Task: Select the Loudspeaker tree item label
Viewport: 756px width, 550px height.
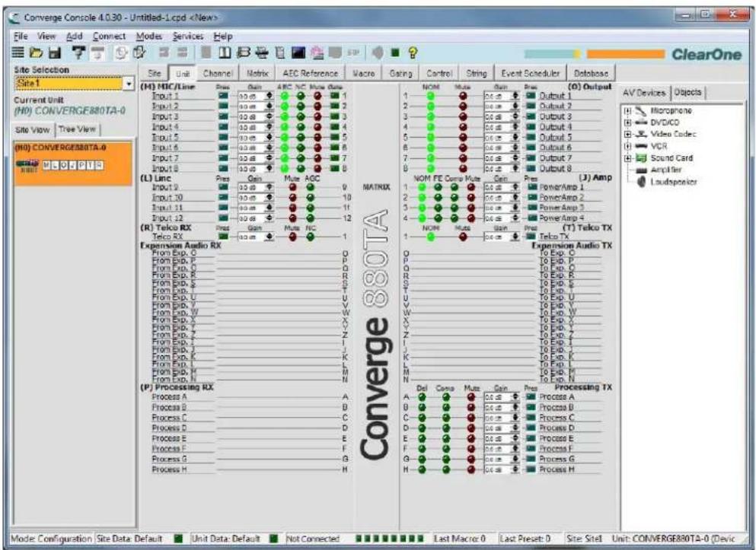Action: (x=674, y=182)
